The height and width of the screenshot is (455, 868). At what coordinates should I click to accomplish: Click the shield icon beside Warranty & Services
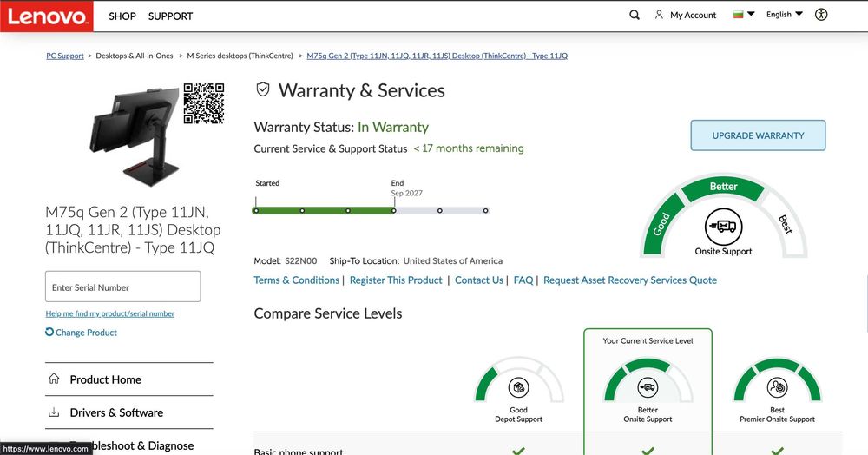coord(263,89)
